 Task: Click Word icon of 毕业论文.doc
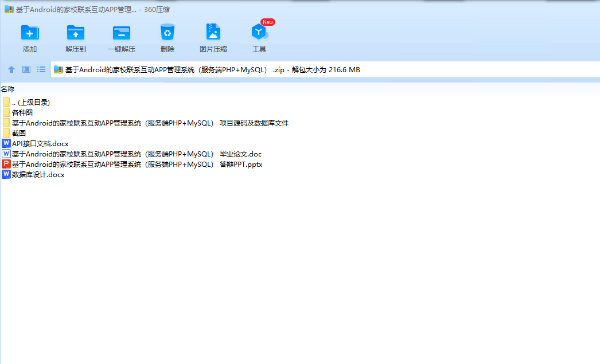tap(6, 154)
